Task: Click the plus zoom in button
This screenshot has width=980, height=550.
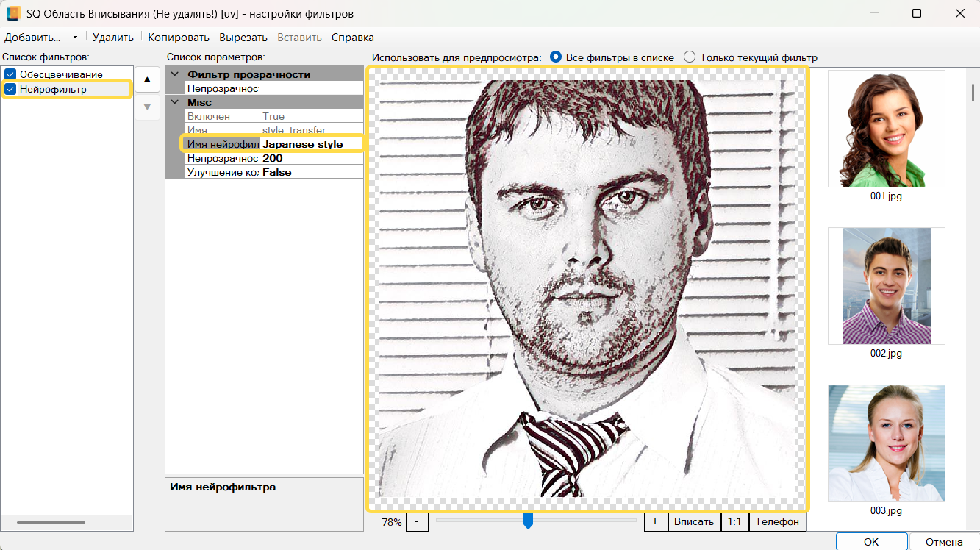Action: tap(654, 521)
